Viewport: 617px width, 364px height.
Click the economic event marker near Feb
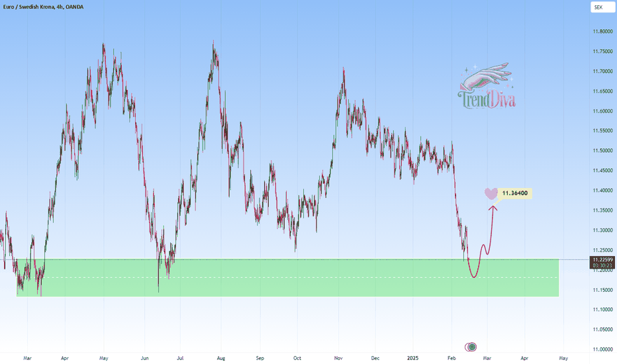(471, 347)
